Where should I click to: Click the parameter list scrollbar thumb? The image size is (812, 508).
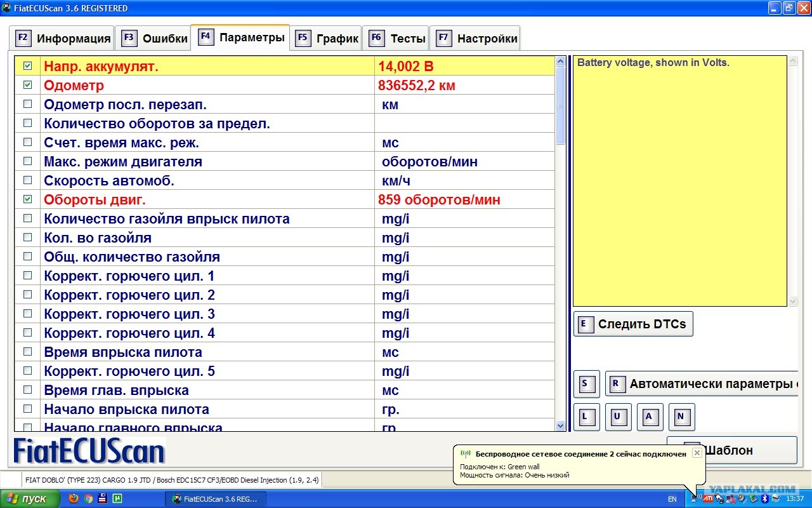pos(560,105)
